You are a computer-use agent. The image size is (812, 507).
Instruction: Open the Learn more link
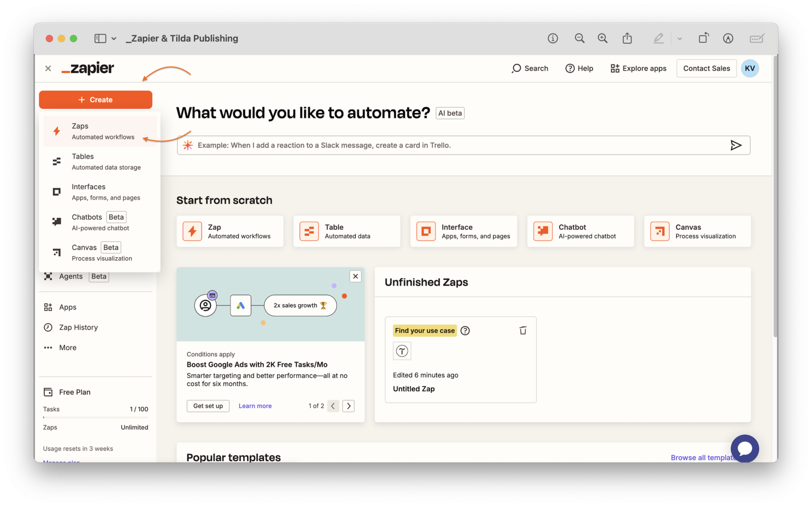point(255,406)
